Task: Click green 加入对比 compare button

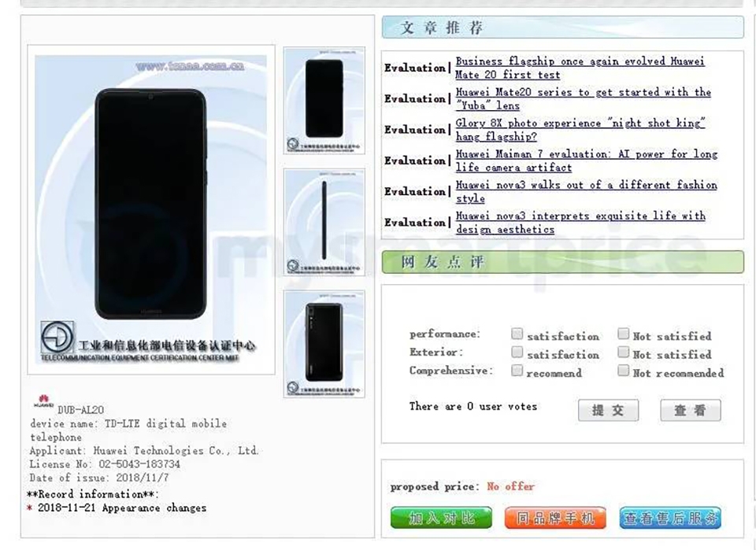Action: click(x=441, y=518)
